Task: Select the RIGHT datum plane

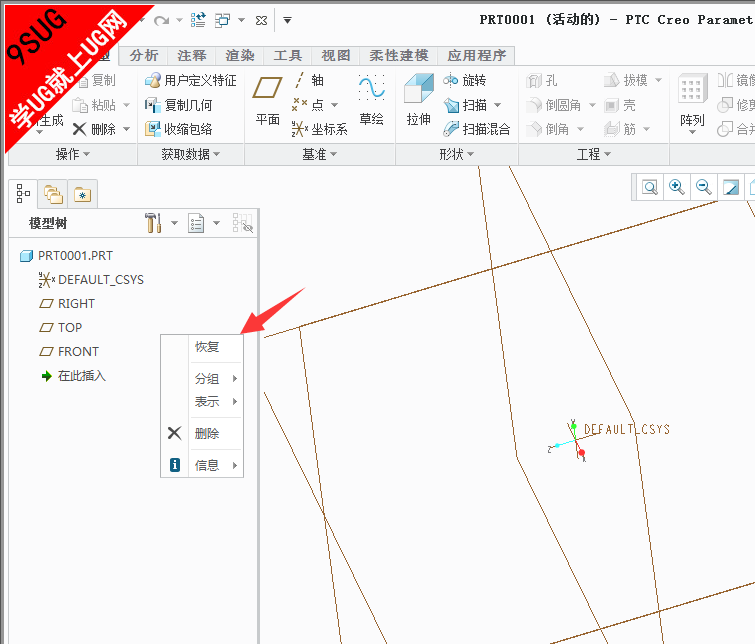Action: tap(67, 304)
